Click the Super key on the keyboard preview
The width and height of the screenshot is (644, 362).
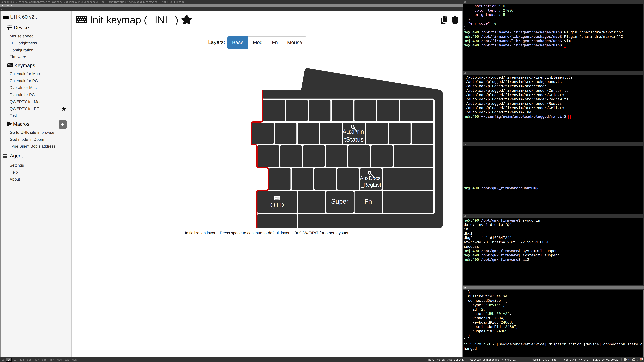[340, 201]
